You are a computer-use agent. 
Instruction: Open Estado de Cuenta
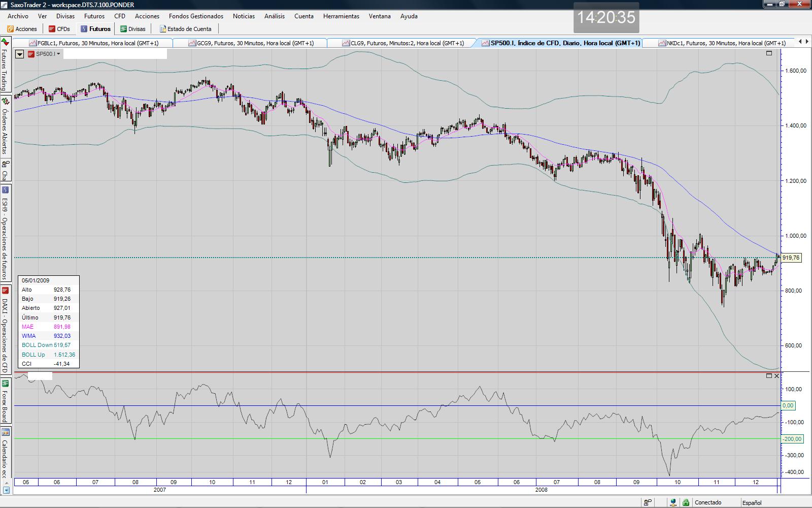(185, 29)
